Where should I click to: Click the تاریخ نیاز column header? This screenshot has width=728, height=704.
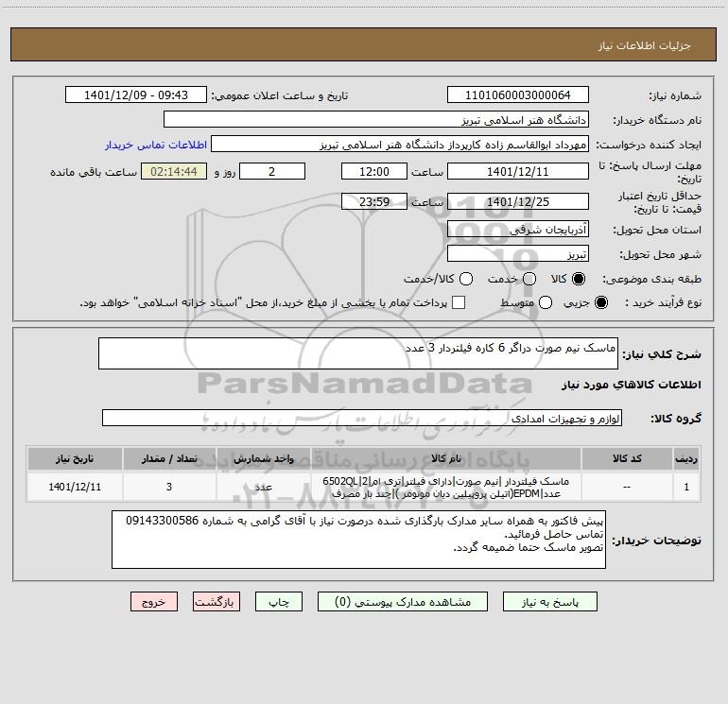pos(75,458)
